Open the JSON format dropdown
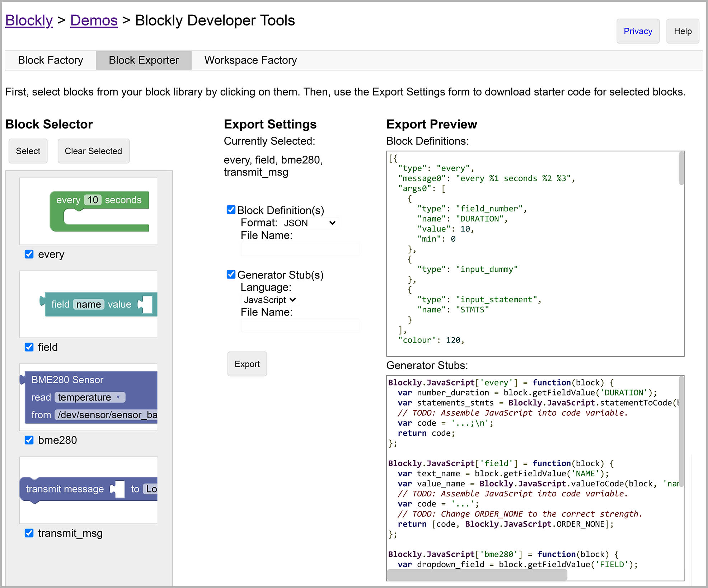Viewport: 708px width, 588px height. tap(309, 223)
